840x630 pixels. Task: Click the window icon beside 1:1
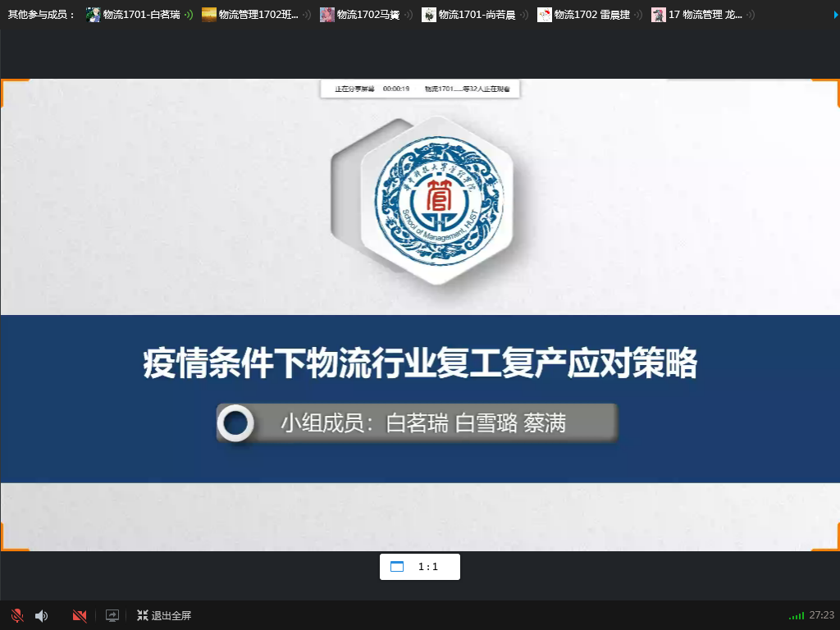point(397,567)
